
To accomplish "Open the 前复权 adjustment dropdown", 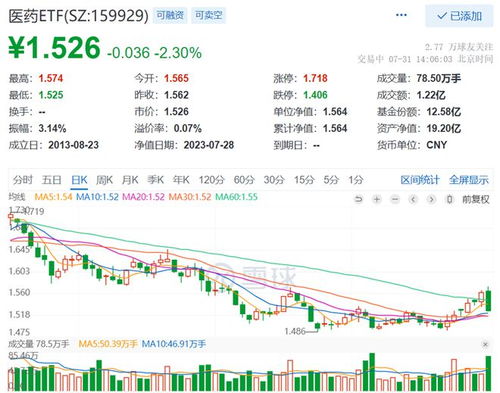I will click(476, 199).
